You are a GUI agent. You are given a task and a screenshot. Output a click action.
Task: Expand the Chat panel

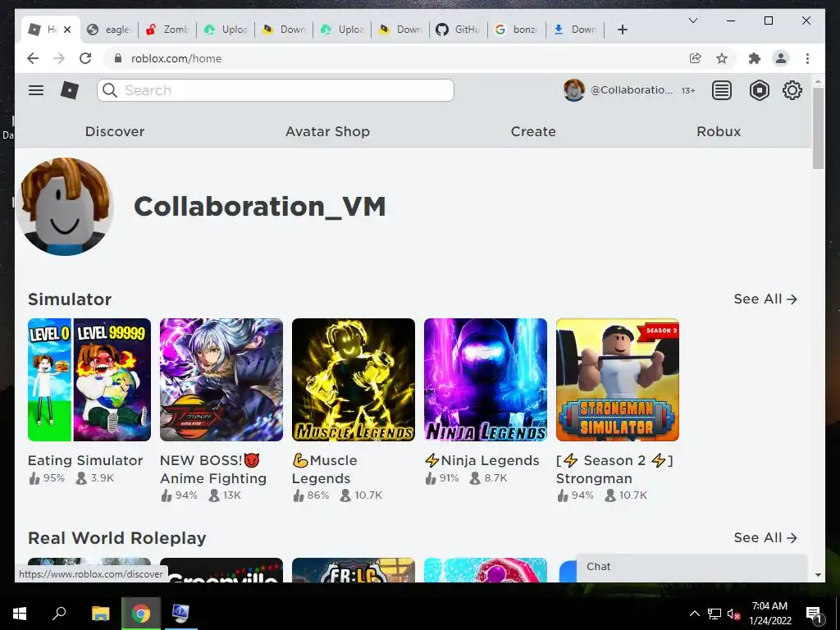(692, 567)
